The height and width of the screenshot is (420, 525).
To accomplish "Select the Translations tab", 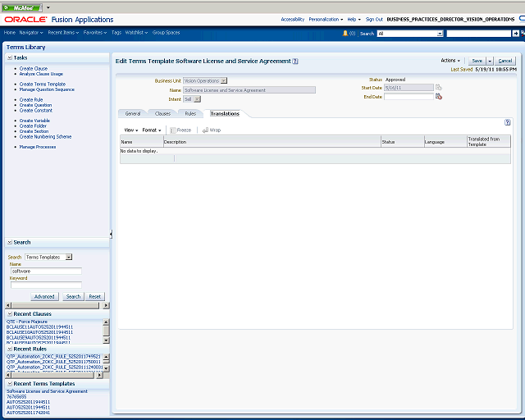I will point(225,113).
